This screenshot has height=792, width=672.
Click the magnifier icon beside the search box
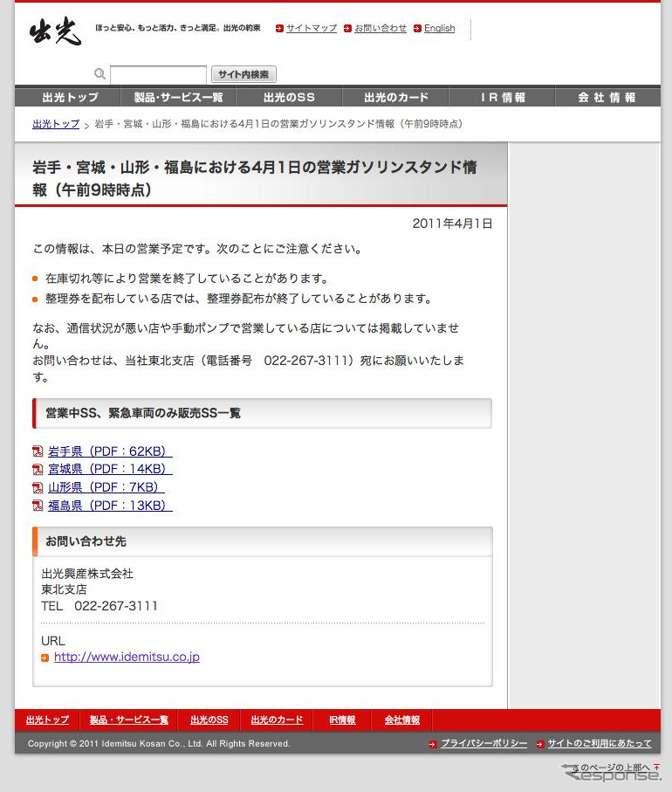pyautogui.click(x=99, y=74)
